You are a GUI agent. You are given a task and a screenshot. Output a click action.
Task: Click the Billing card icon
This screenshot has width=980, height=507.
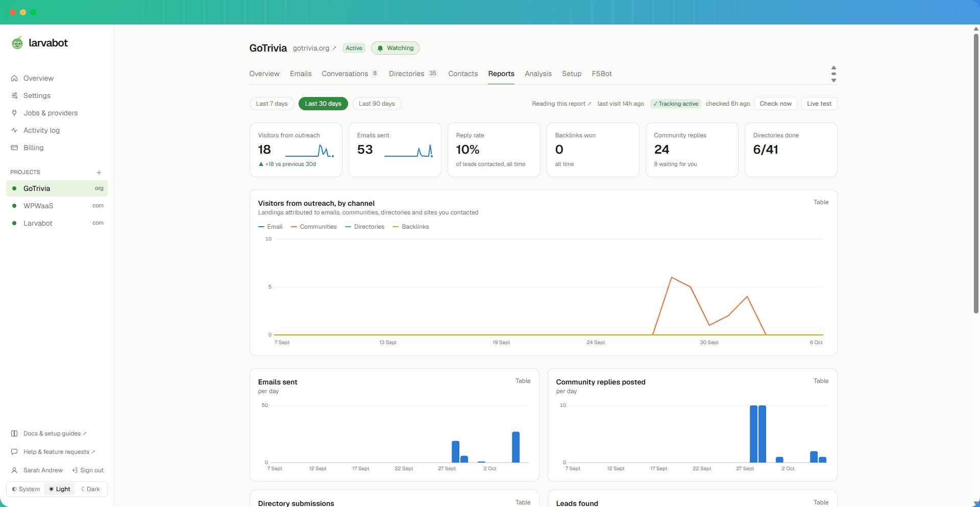(14, 148)
